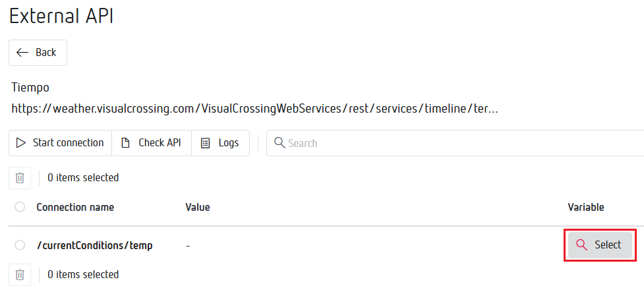644x290 pixels.
Task: Click the Value column header
Action: pos(198,207)
